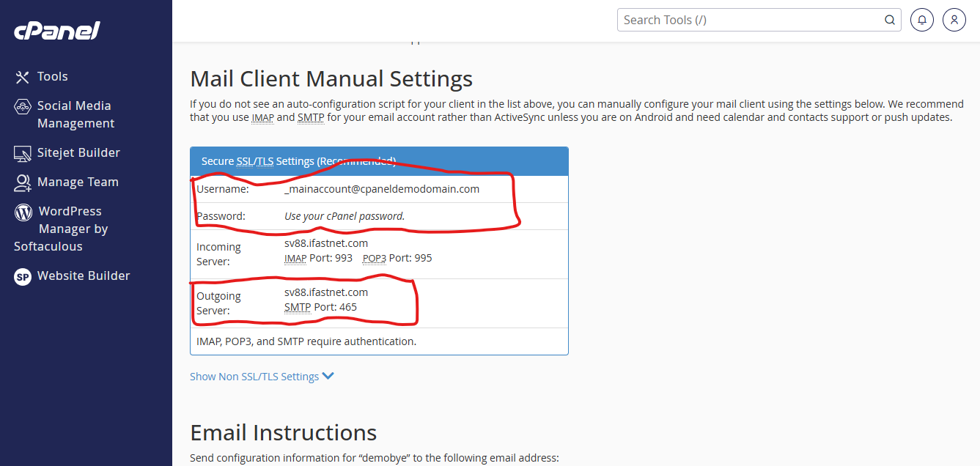Click the _mainaccount username email value
Image resolution: width=980 pixels, height=466 pixels.
382,189
